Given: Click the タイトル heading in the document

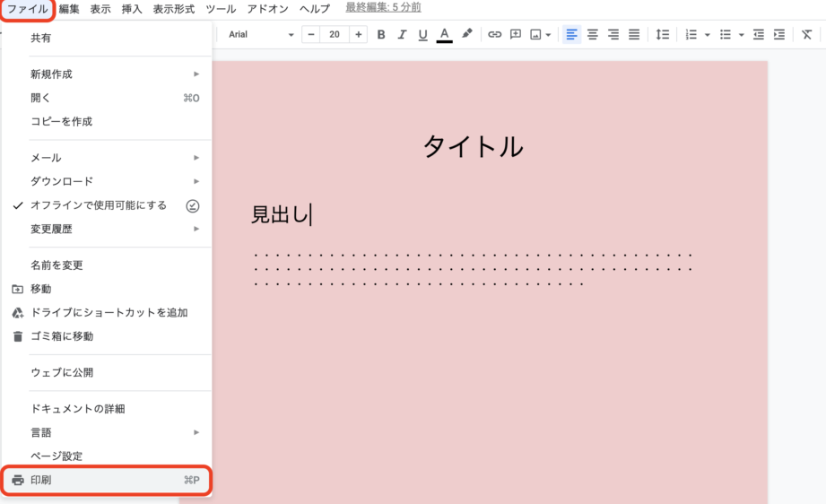Looking at the screenshot, I should pos(473,146).
